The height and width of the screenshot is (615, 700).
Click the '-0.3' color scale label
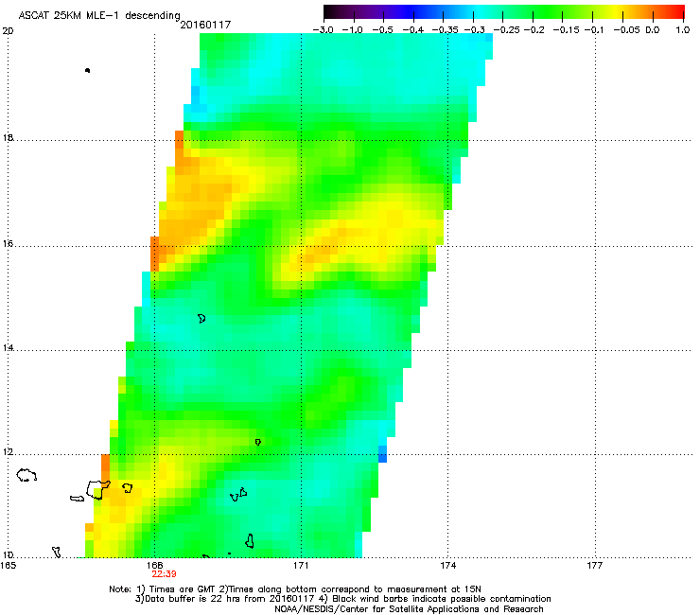click(x=475, y=30)
